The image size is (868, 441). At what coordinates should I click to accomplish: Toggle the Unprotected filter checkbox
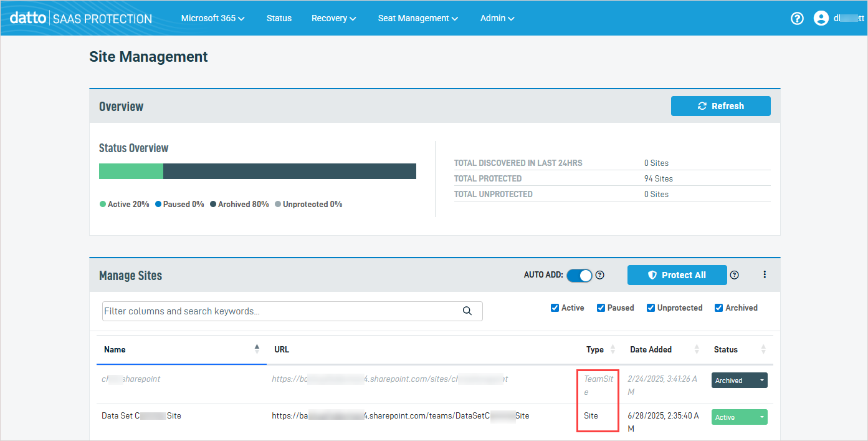pyautogui.click(x=651, y=308)
